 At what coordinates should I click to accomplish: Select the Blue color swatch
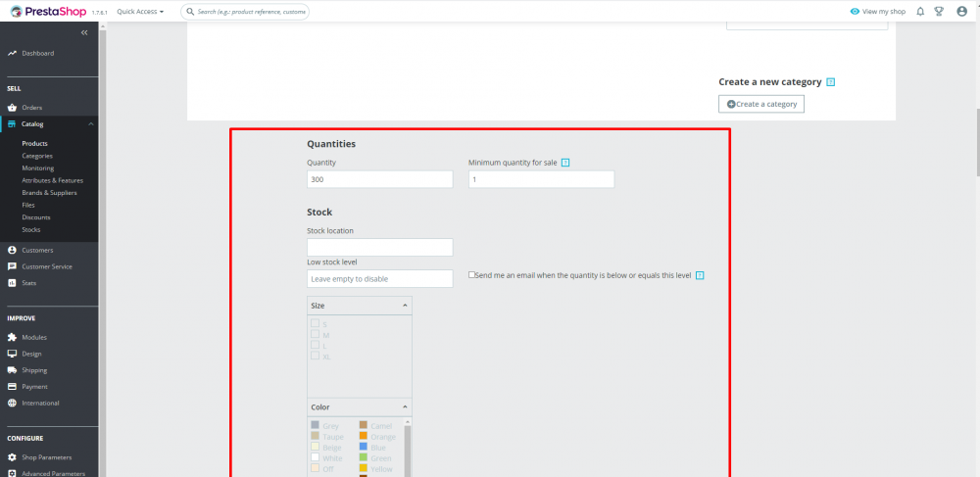(x=364, y=447)
